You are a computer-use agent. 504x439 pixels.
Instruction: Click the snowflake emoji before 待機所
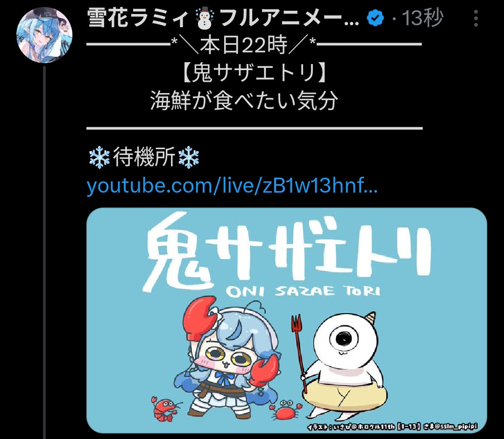[x=99, y=158]
